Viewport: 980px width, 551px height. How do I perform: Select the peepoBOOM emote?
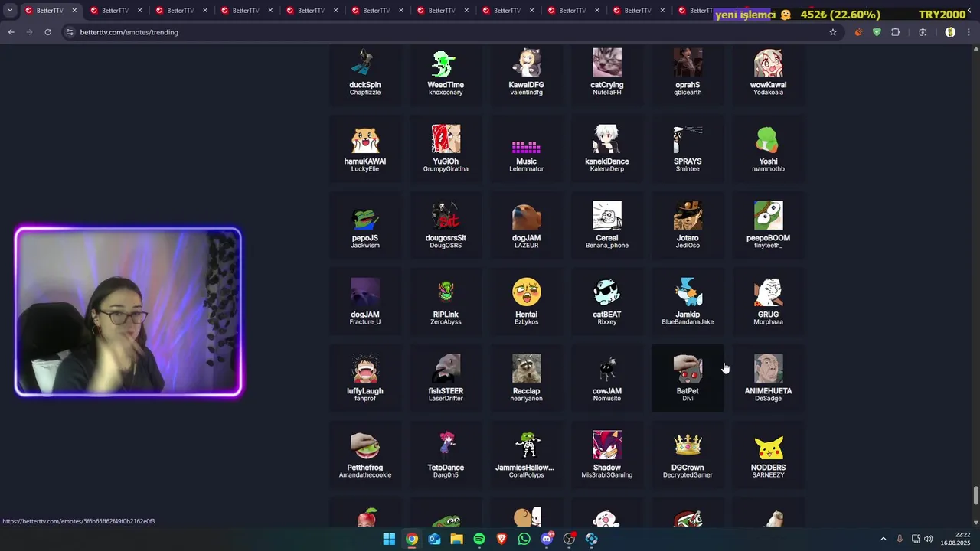coord(768,226)
